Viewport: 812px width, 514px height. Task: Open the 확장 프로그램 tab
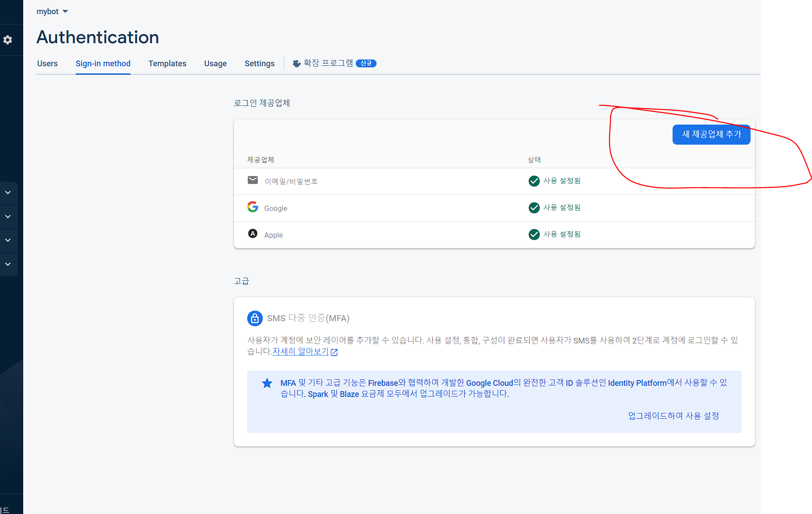pyautogui.click(x=334, y=63)
